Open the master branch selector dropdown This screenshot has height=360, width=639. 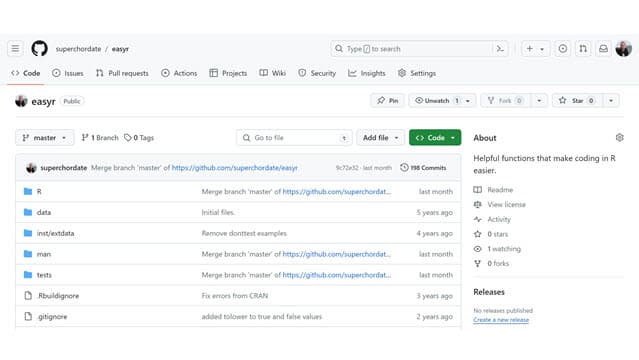click(45, 138)
